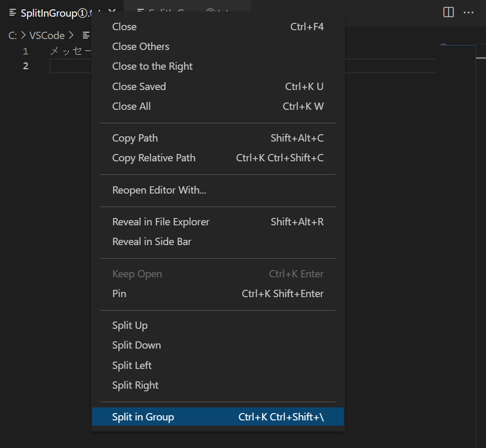Click the file icon on the SplitInGroup①.txt tab
486x448 pixels.
11,12
